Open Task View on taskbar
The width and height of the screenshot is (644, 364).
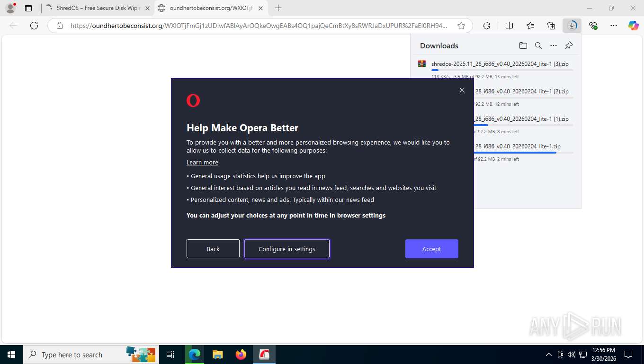(x=170, y=355)
